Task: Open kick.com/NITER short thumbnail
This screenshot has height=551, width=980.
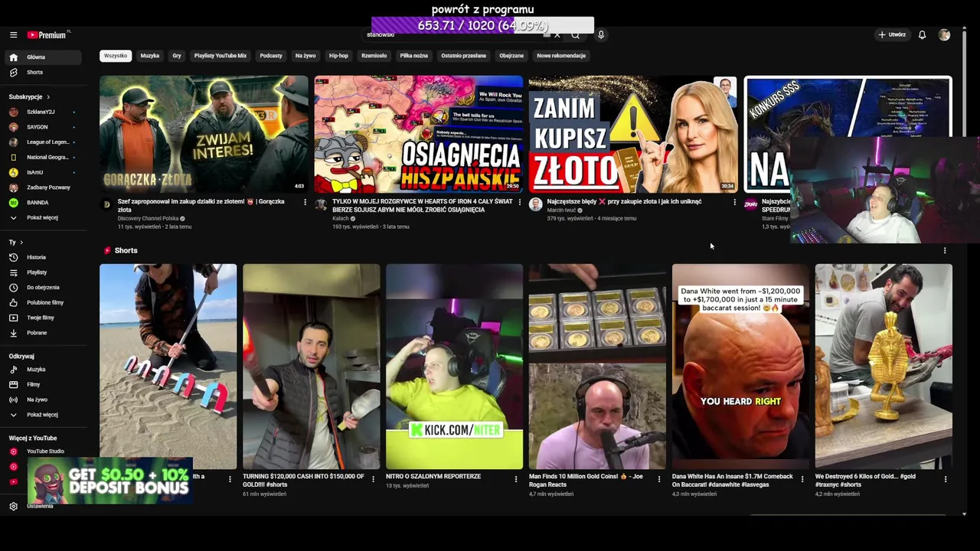Action: (x=455, y=367)
